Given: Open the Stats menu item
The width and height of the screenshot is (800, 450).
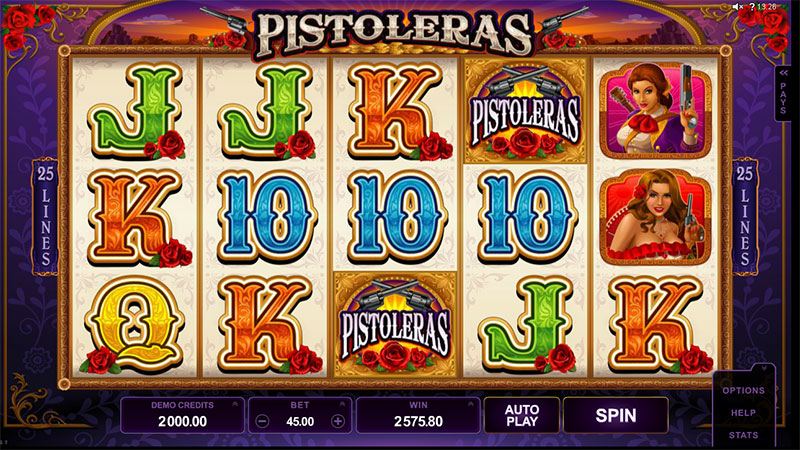Looking at the screenshot, I should pos(743,435).
